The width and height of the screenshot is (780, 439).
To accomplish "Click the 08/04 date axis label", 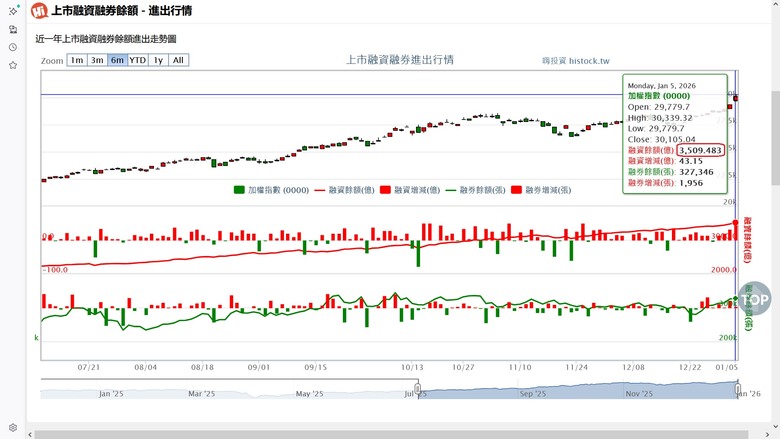I will (x=145, y=367).
